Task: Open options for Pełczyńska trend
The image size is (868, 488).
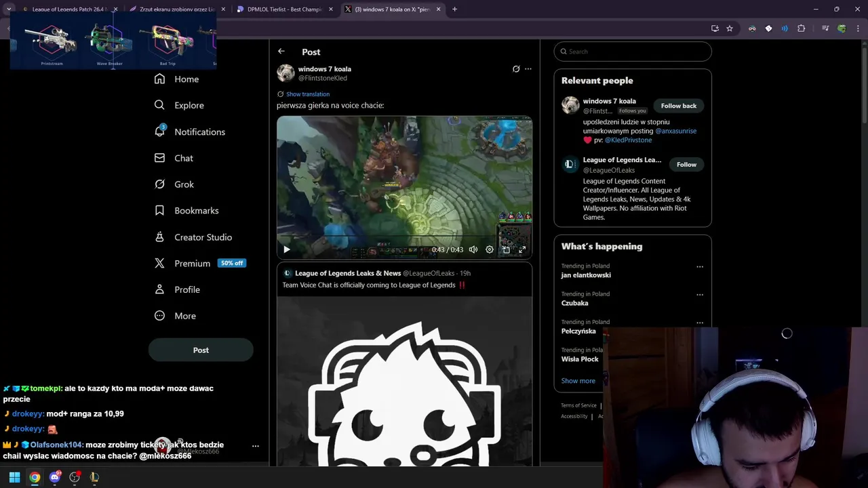Action: (700, 323)
